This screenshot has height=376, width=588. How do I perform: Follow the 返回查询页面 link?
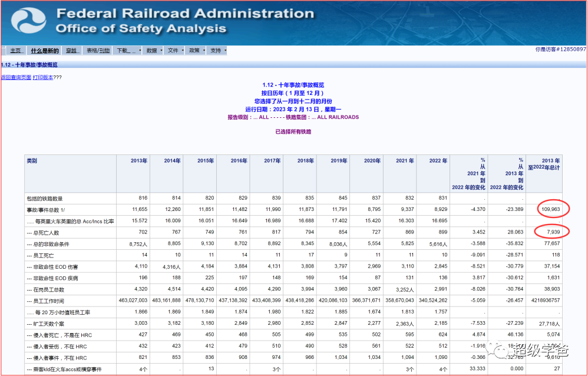tap(16, 77)
